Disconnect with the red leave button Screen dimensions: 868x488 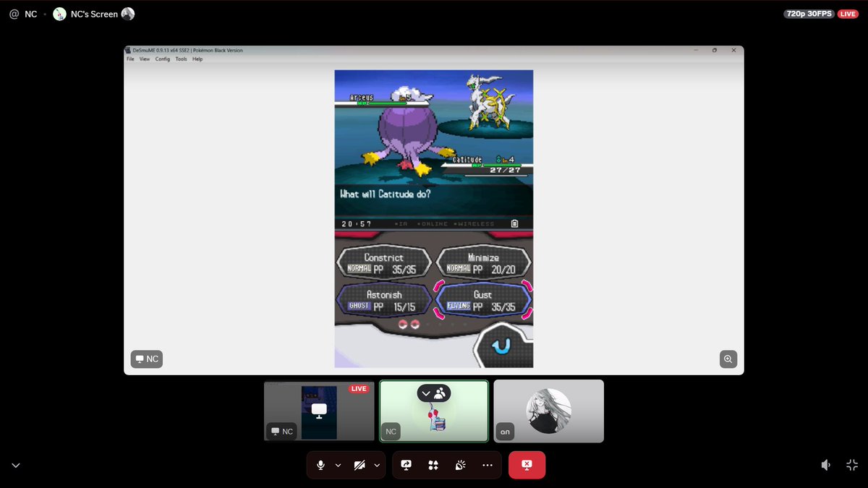click(527, 465)
